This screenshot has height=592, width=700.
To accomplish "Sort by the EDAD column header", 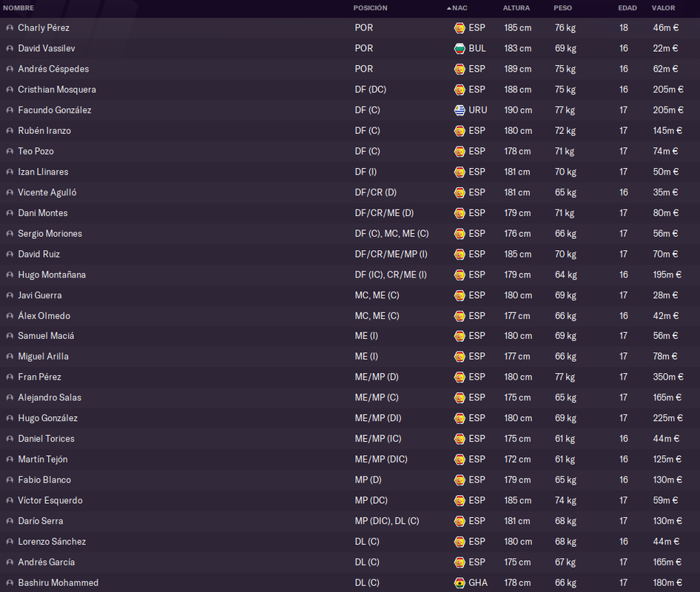I will click(627, 8).
